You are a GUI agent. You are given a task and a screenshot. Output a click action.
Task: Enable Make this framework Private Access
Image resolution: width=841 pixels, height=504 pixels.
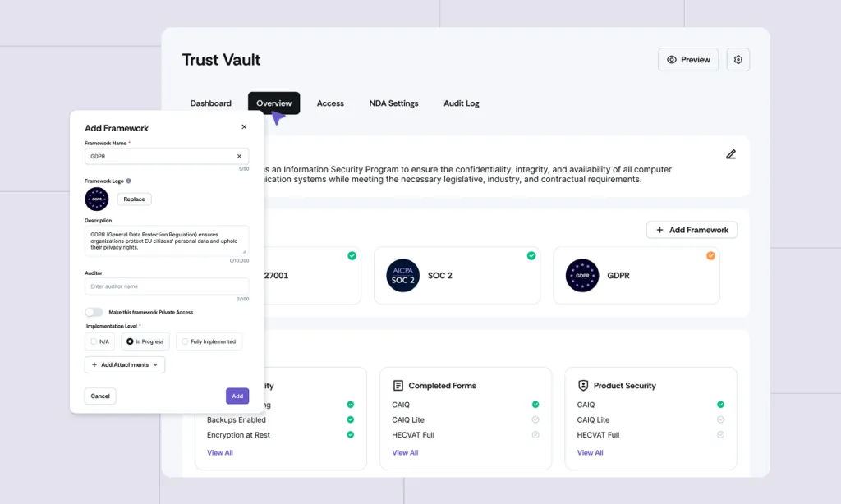(93, 312)
